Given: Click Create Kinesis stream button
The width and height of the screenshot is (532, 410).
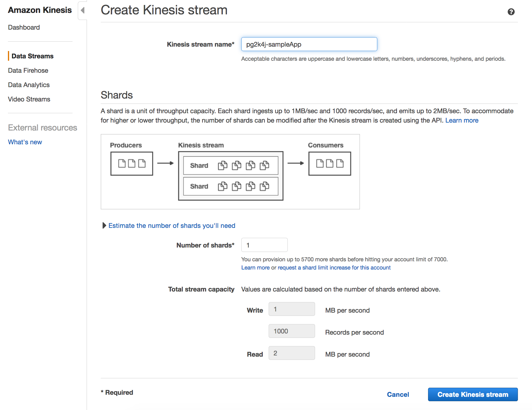Looking at the screenshot, I should [473, 394].
